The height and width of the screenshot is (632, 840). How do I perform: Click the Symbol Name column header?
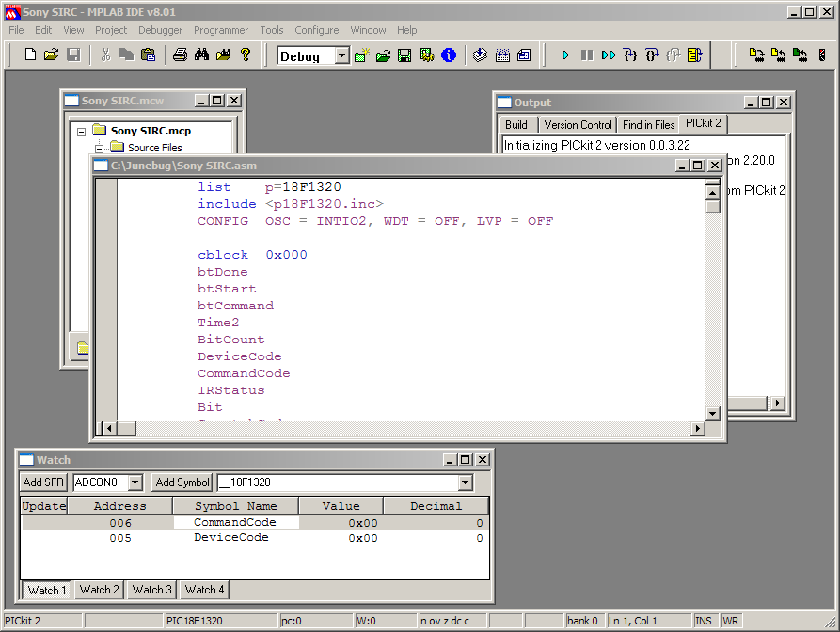(x=236, y=506)
